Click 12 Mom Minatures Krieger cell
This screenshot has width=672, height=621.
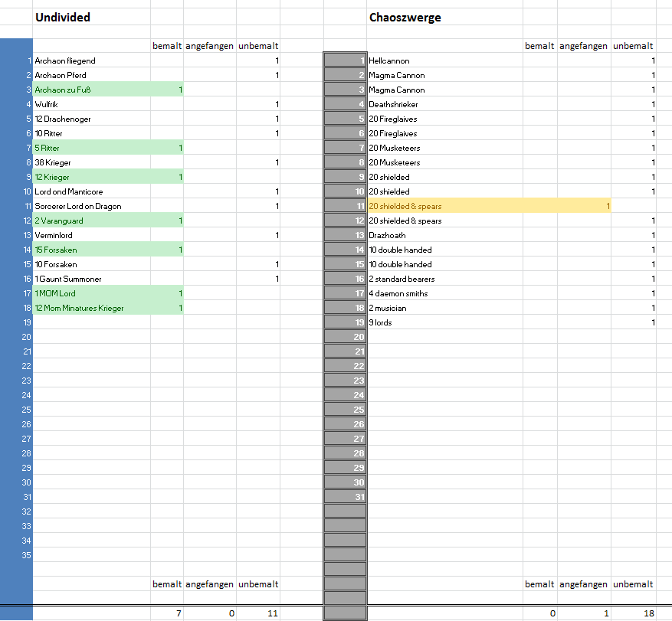(92, 309)
